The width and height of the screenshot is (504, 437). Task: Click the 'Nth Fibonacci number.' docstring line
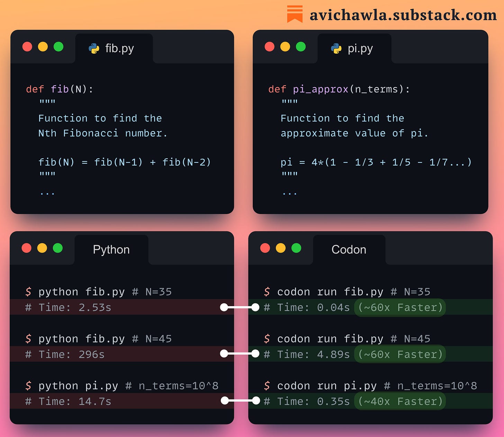tap(103, 133)
